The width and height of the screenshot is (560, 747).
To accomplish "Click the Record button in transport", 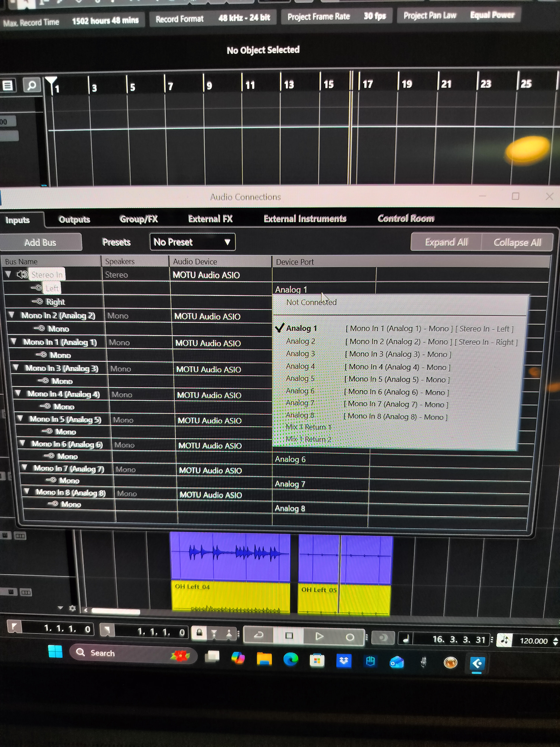I will click(x=350, y=637).
